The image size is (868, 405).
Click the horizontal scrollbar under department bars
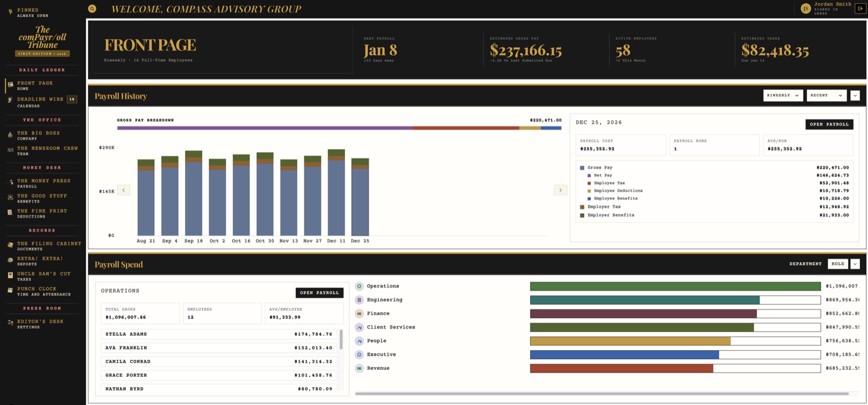tap(602, 394)
